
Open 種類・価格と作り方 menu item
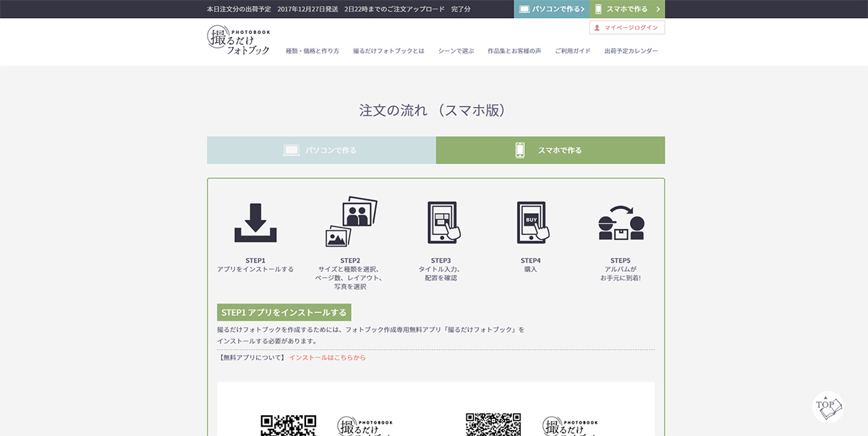312,51
